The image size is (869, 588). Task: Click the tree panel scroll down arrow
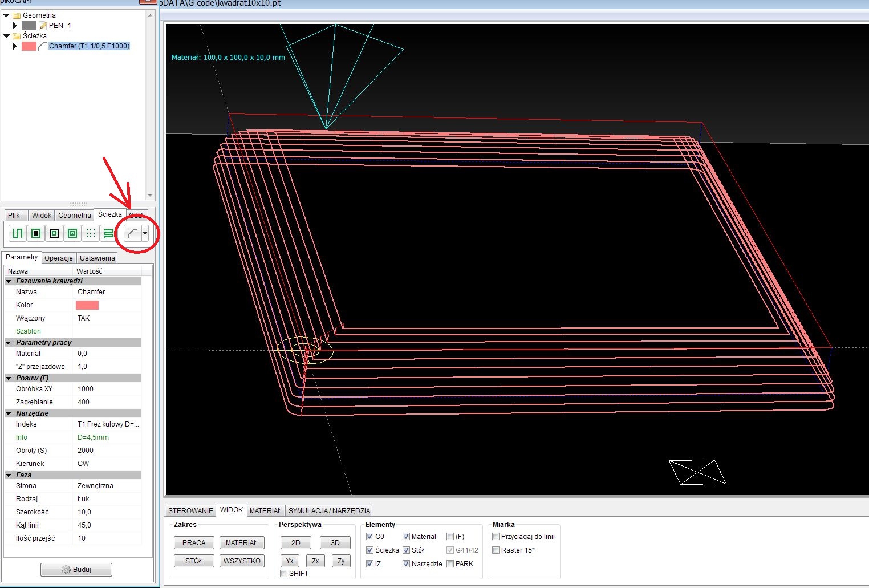pos(151,196)
